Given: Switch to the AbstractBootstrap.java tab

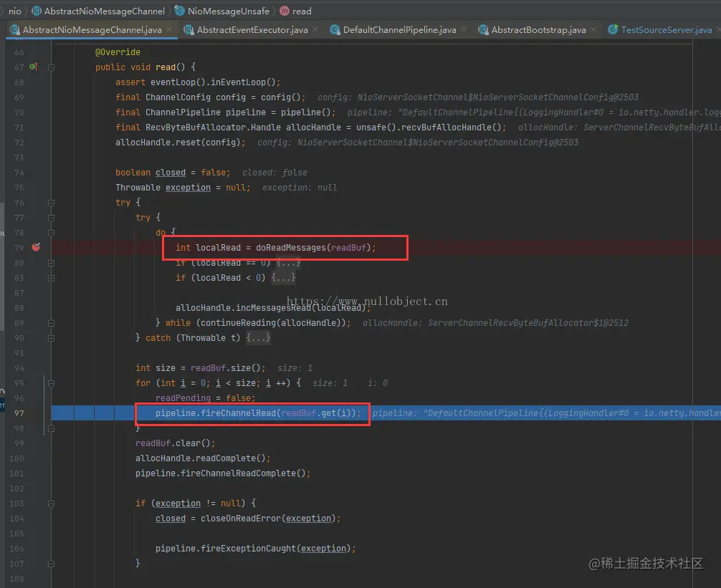Looking at the screenshot, I should click(538, 30).
